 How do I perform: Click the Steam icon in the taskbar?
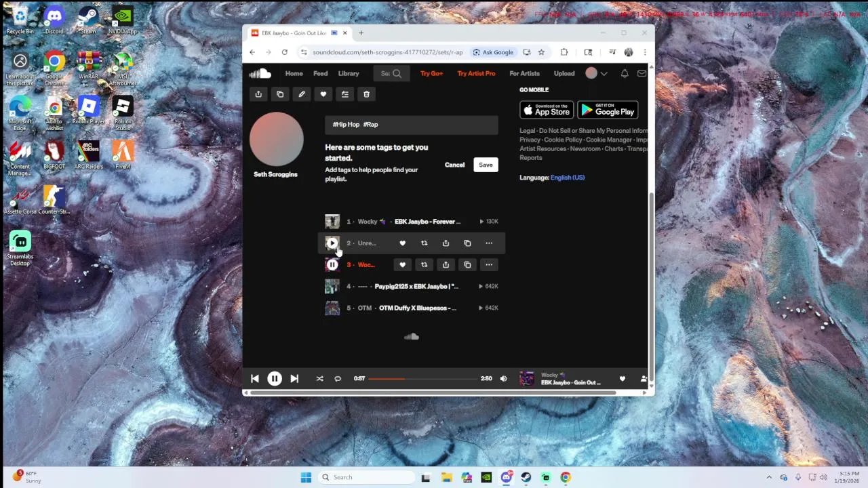coord(526,477)
